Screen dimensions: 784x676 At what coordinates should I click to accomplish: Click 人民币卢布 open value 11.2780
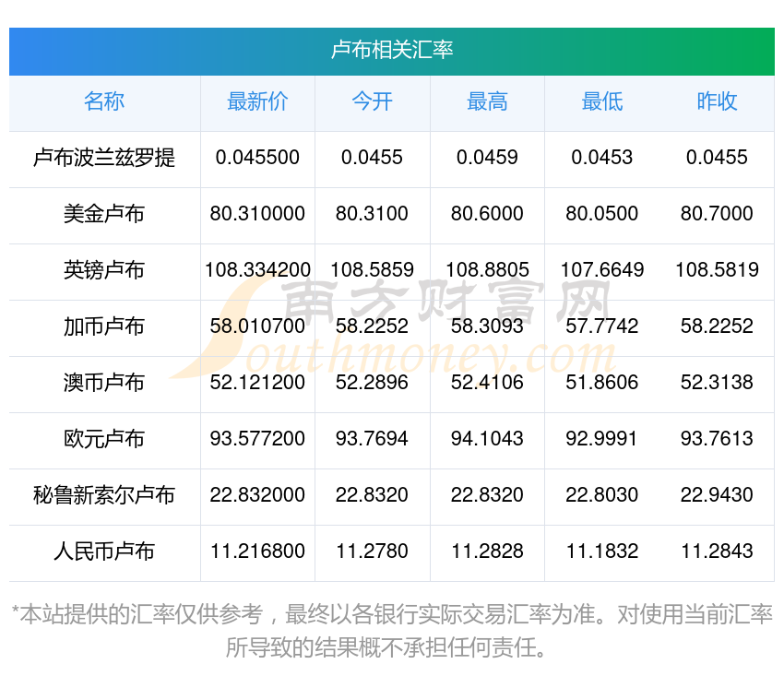[372, 551]
